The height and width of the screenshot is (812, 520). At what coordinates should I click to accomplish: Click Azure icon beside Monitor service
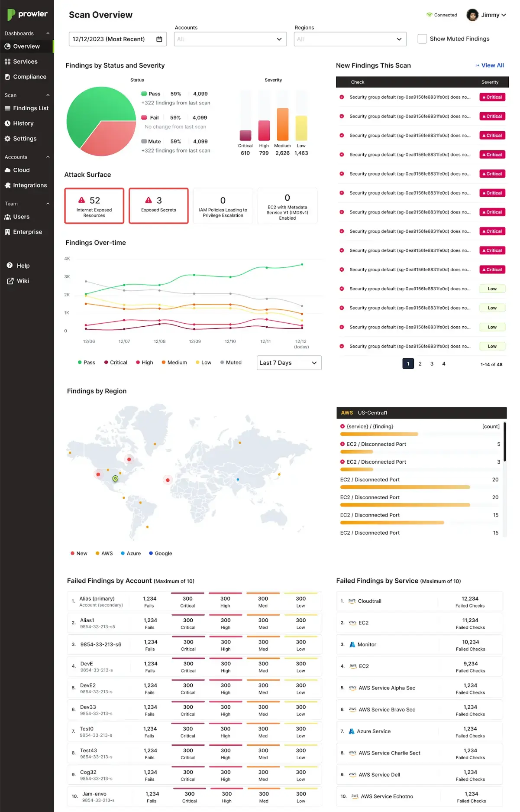tap(352, 644)
